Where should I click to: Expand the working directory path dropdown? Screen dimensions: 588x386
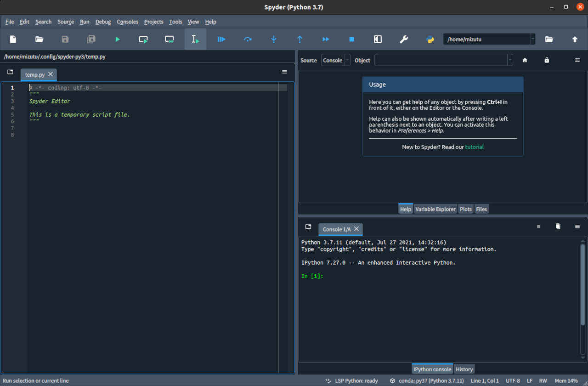tap(532, 40)
